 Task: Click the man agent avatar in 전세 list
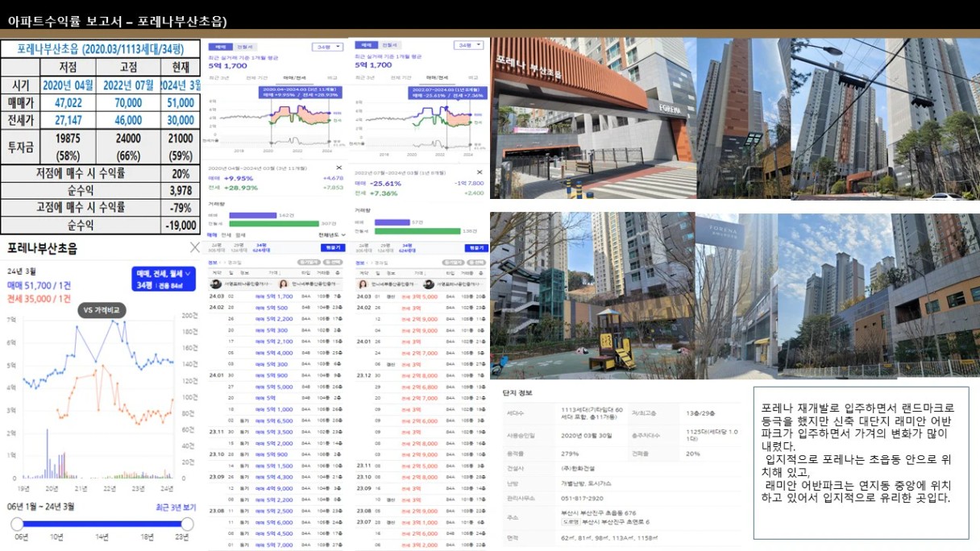click(429, 284)
